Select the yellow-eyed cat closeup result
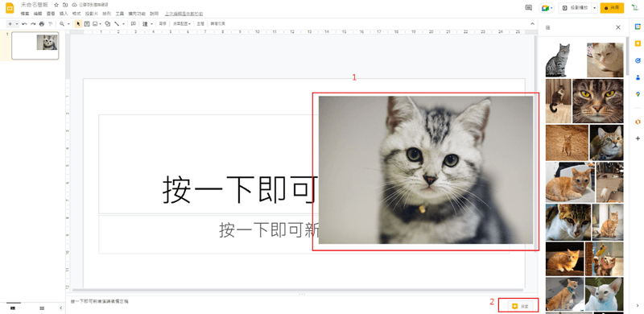This screenshot has height=314, width=644. 597,101
